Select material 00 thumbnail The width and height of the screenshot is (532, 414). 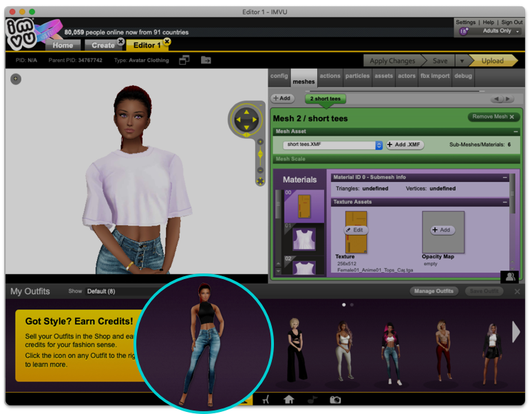(x=304, y=206)
